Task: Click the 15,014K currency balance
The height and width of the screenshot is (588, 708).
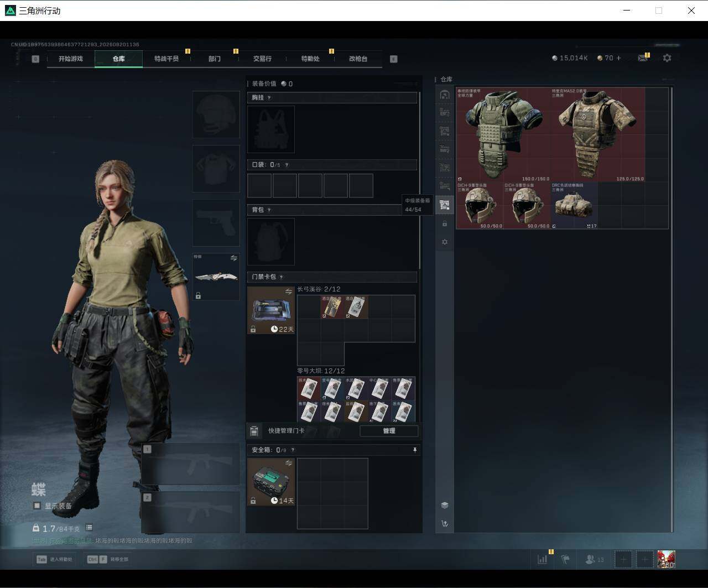Action: 570,58
